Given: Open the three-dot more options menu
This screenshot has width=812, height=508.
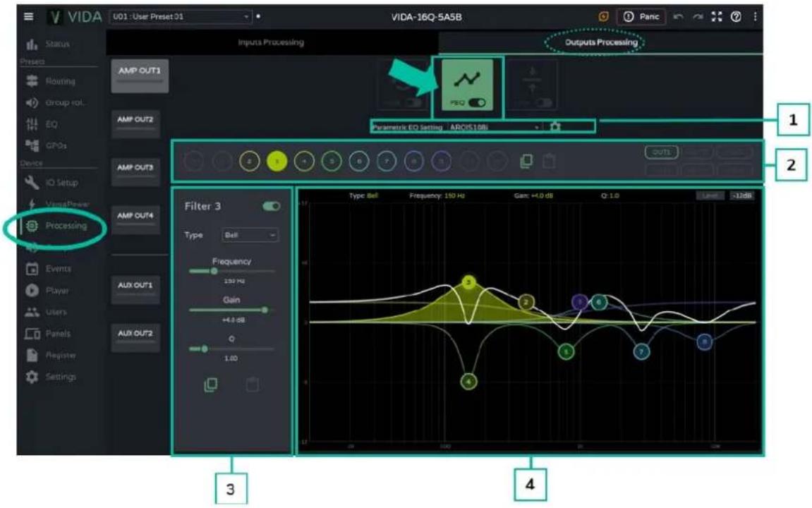Looking at the screenshot, I should [x=755, y=16].
